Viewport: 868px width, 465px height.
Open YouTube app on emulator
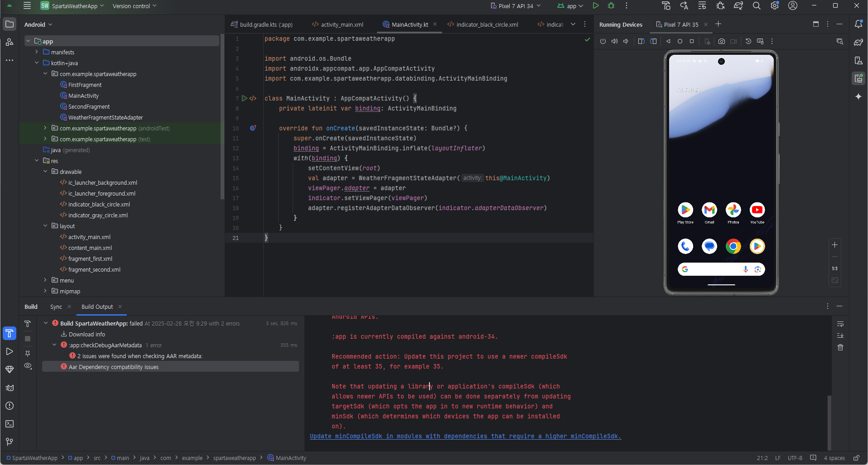[757, 210]
